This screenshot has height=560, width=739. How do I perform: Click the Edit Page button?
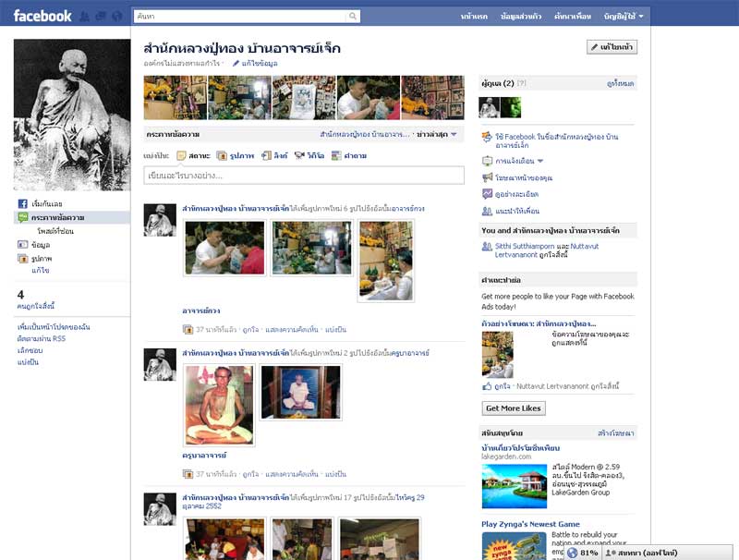point(612,47)
